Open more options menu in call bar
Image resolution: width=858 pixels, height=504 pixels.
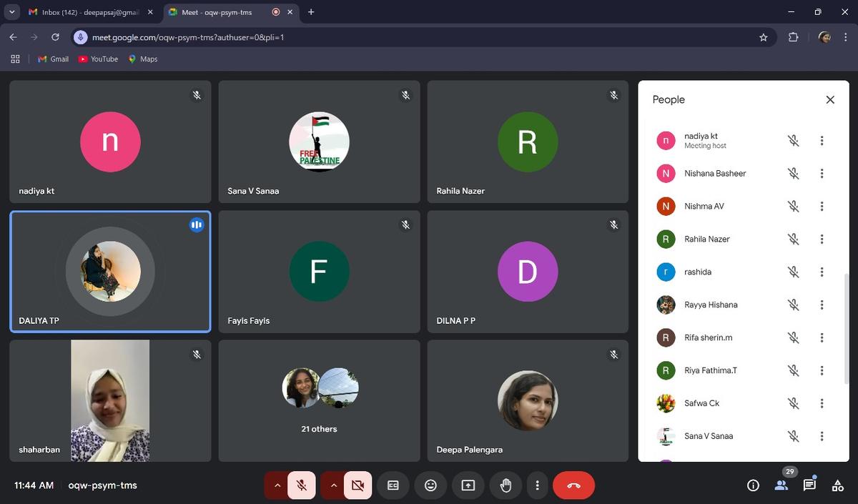click(537, 485)
